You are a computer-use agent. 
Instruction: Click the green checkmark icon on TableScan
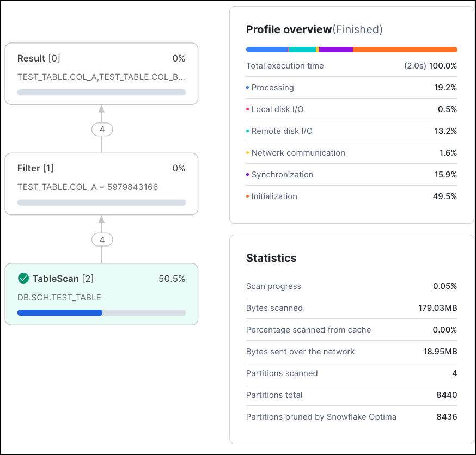click(x=23, y=279)
